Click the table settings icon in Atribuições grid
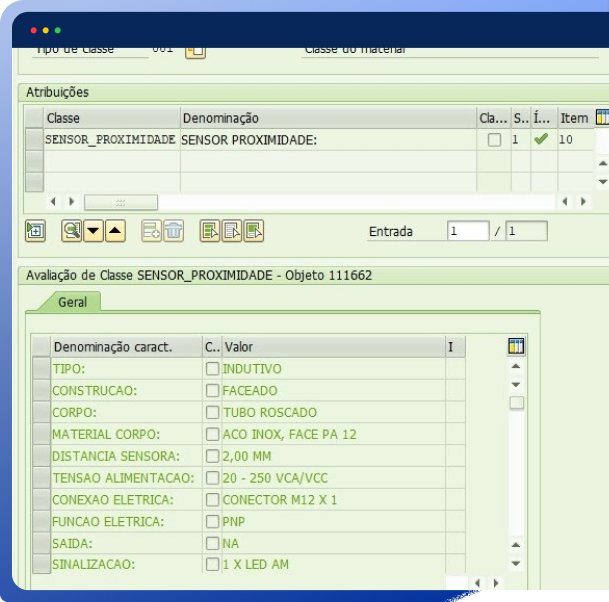Screen dimensions: 609x602 [x=602, y=118]
